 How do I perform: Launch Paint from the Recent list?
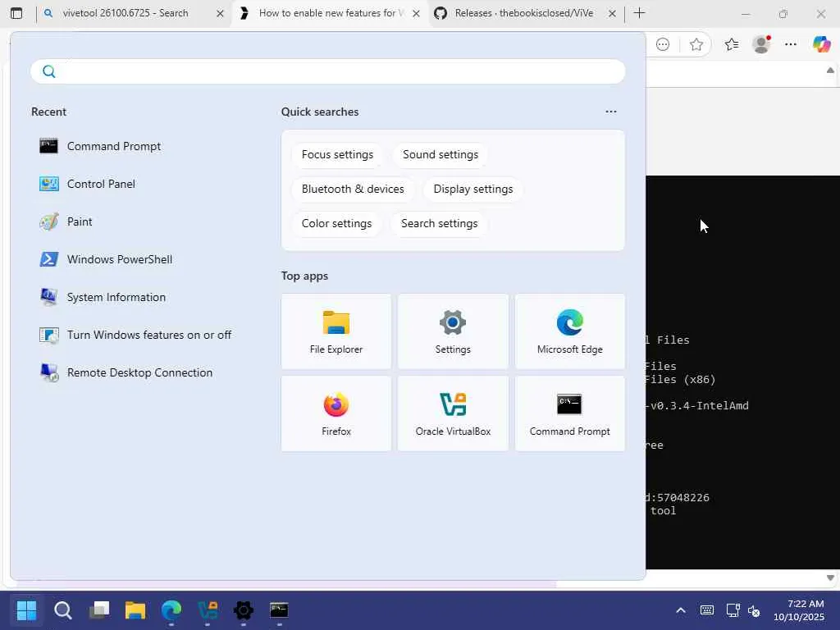[x=66, y=221]
